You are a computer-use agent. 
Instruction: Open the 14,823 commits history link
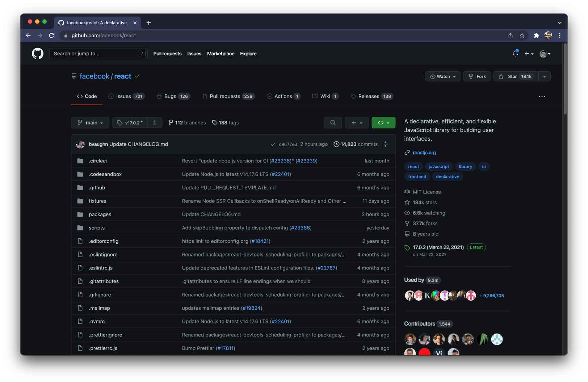[x=356, y=144]
